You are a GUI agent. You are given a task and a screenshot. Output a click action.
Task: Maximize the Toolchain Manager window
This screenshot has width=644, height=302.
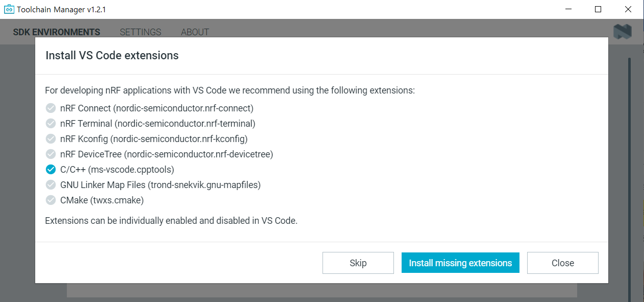point(598,9)
